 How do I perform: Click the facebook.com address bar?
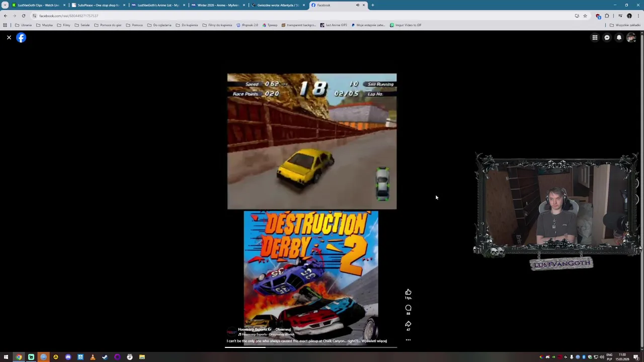(302, 16)
